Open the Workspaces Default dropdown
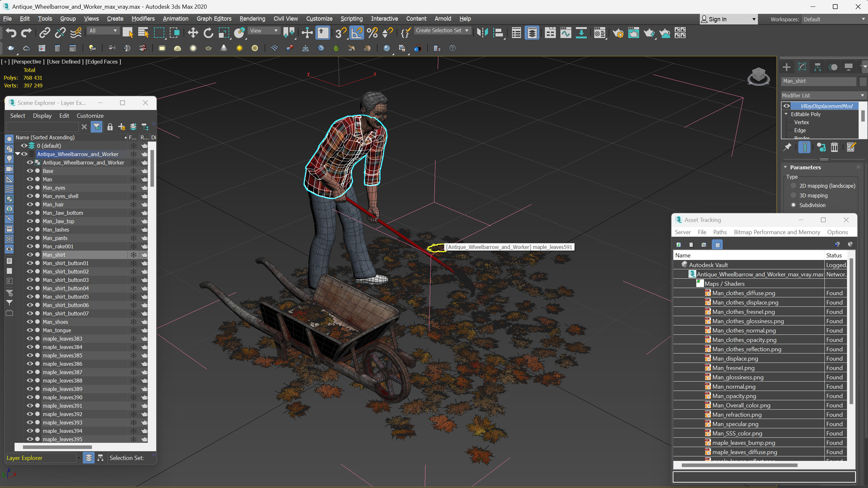The height and width of the screenshot is (488, 868). 834,19
